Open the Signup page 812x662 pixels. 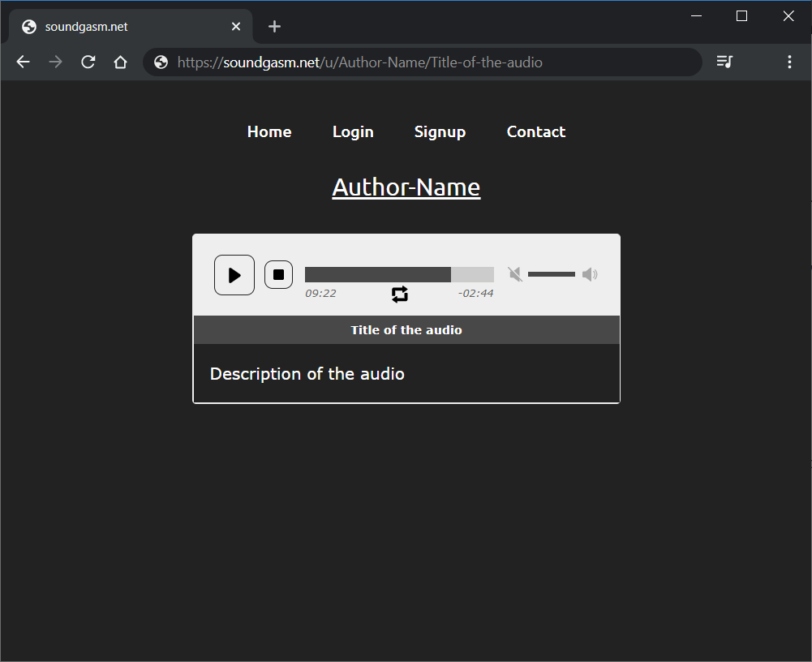[440, 131]
